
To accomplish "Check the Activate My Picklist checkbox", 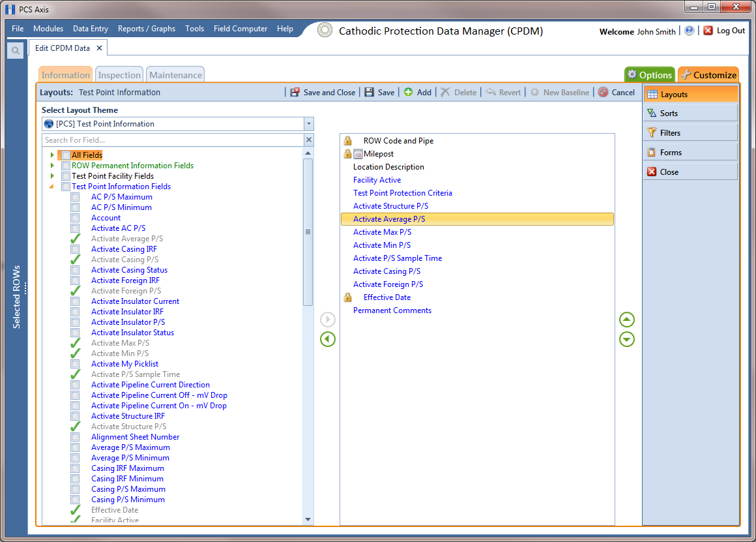I will click(x=75, y=364).
